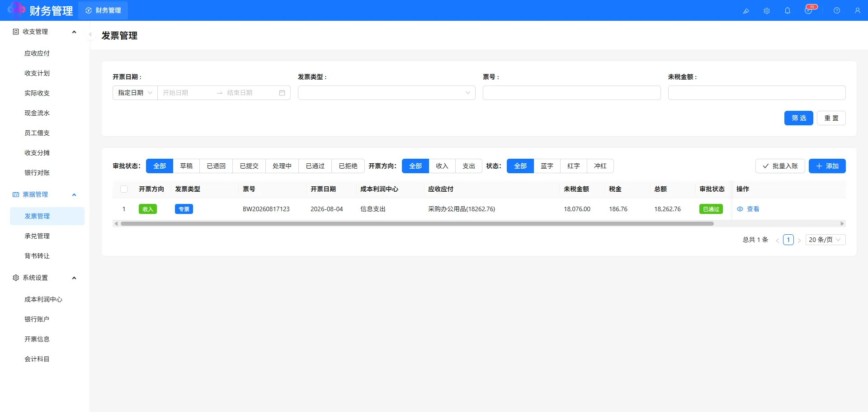The height and width of the screenshot is (412, 868).
Task: Filter invoice direction by 支出
Action: (x=469, y=166)
